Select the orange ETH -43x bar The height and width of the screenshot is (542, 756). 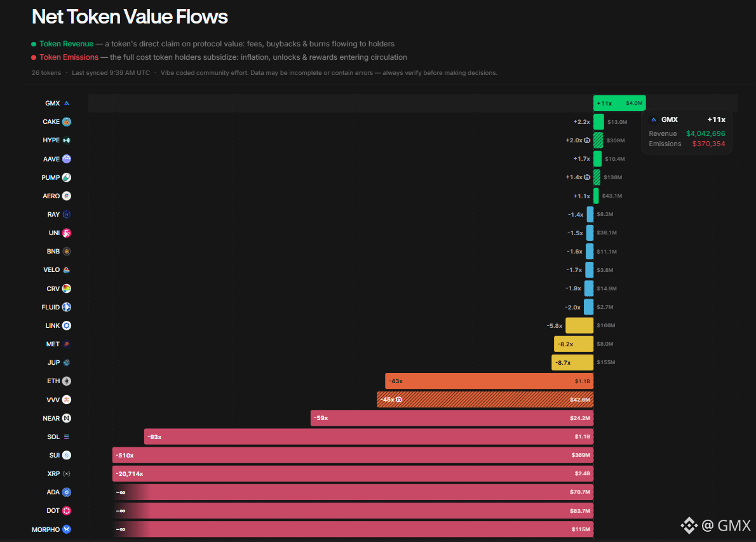point(489,381)
